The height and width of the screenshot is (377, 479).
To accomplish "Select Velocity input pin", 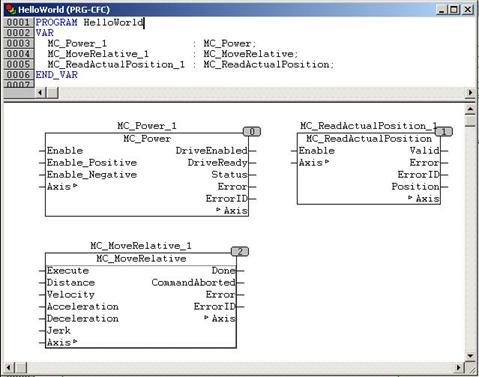I will pos(71,295).
